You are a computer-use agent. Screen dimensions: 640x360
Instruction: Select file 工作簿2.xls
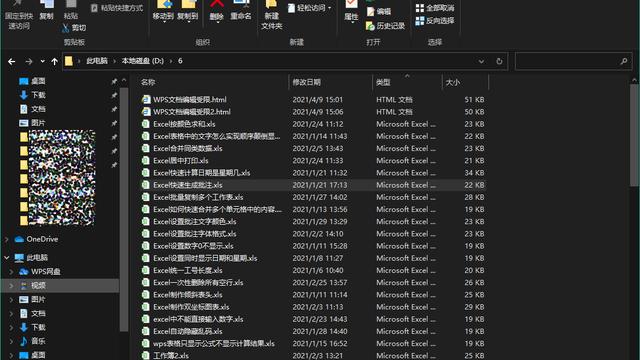[x=313, y=356]
